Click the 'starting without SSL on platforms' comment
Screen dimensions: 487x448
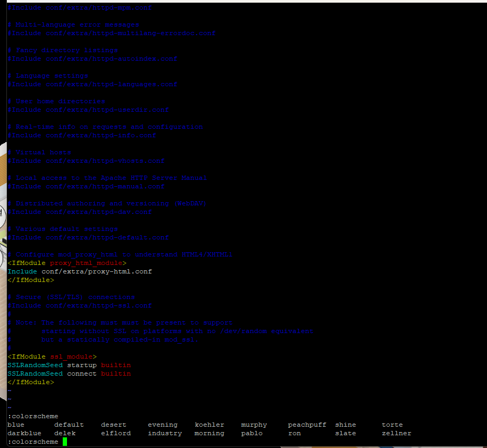tap(161, 331)
